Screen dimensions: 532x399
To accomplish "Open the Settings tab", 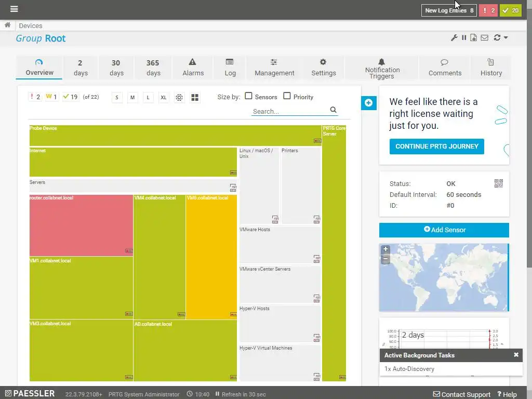I will tap(323, 68).
